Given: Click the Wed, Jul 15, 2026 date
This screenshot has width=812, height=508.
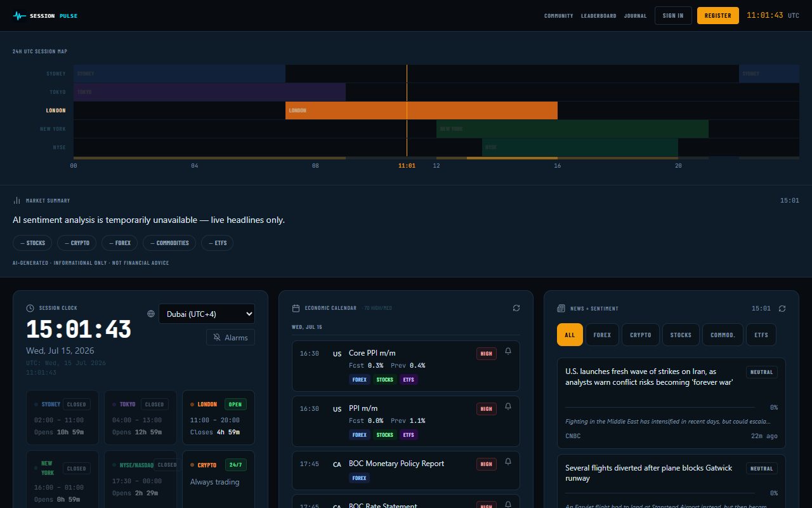Looking at the screenshot, I should (60, 351).
